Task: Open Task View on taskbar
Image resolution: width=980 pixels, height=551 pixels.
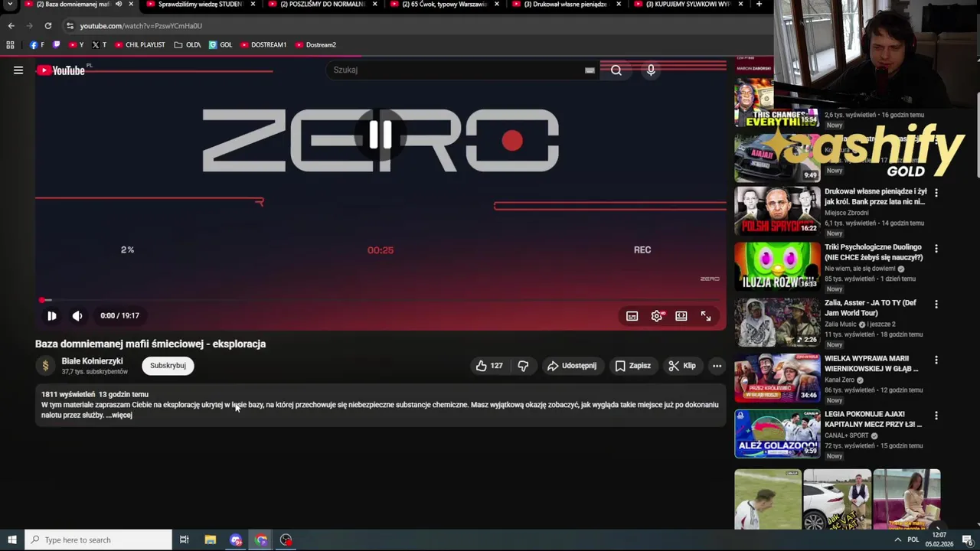Action: (x=185, y=540)
